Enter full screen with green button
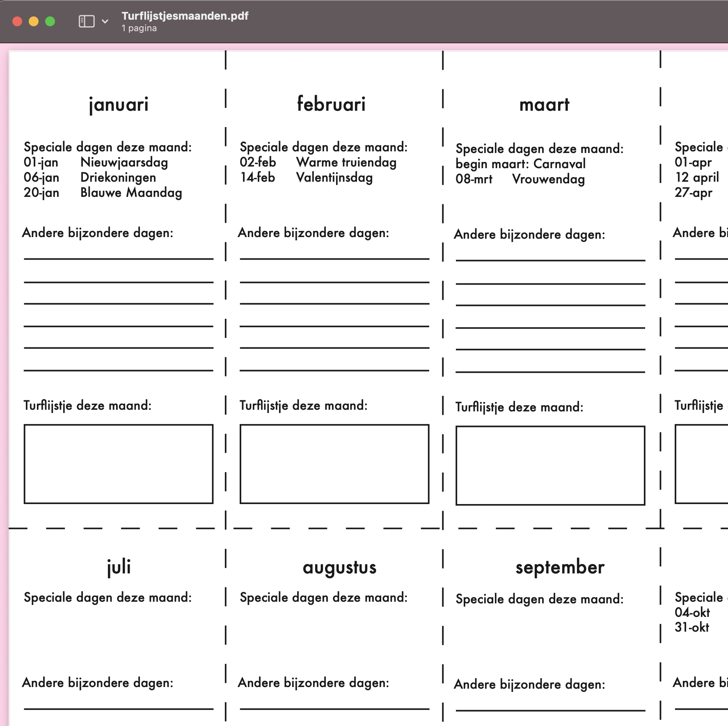 (50, 21)
